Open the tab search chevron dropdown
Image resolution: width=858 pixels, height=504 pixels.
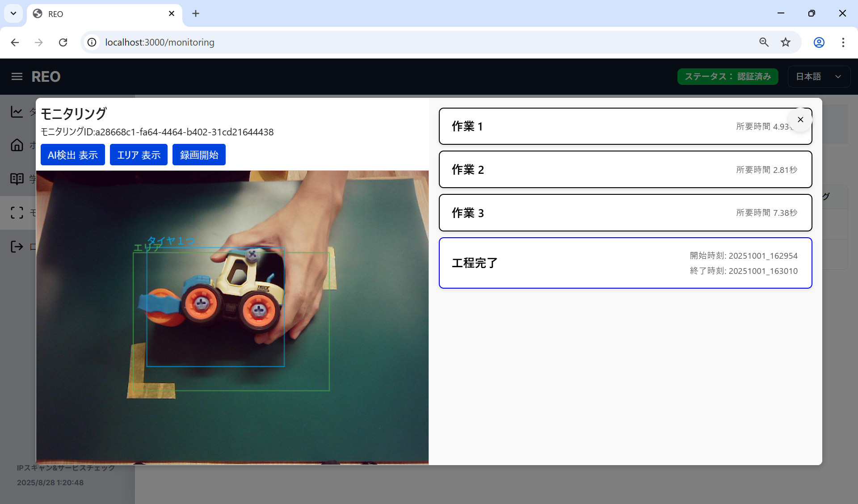(13, 13)
